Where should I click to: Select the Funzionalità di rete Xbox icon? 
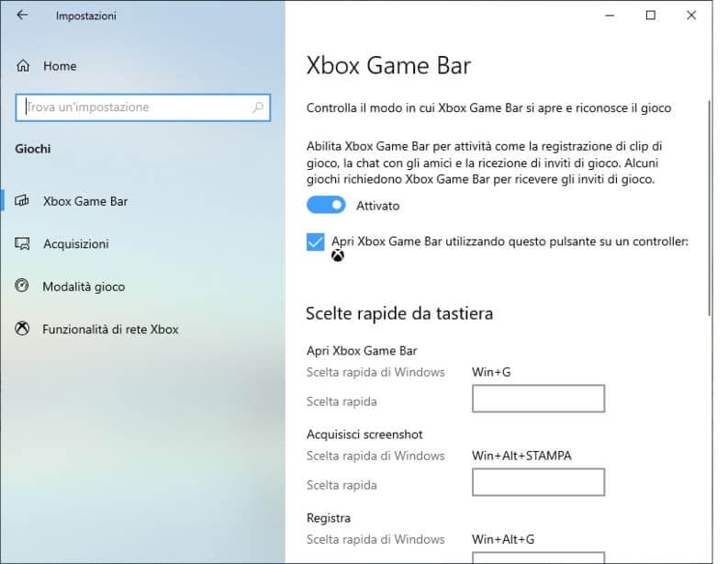point(22,329)
